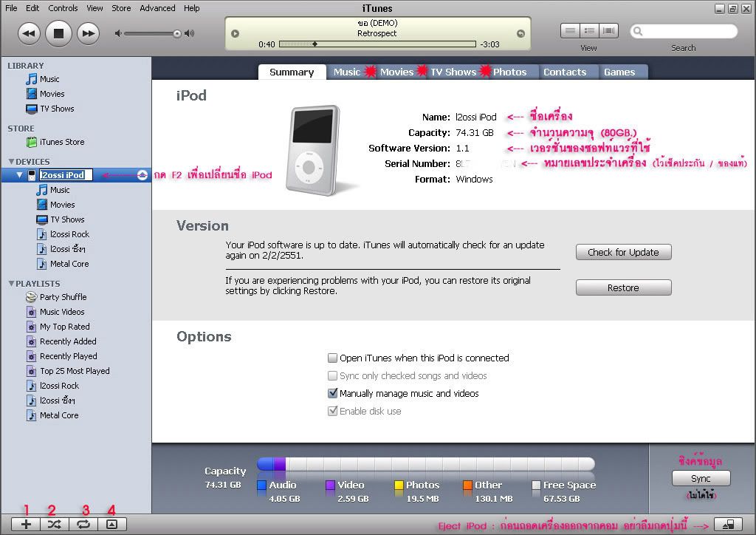Switch to the Photos tab
The image size is (756, 535).
509,72
